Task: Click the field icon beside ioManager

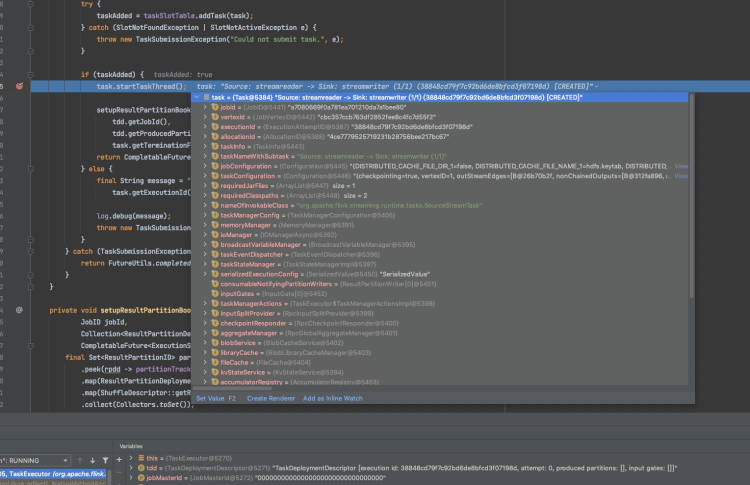Action: pyautogui.click(x=215, y=235)
